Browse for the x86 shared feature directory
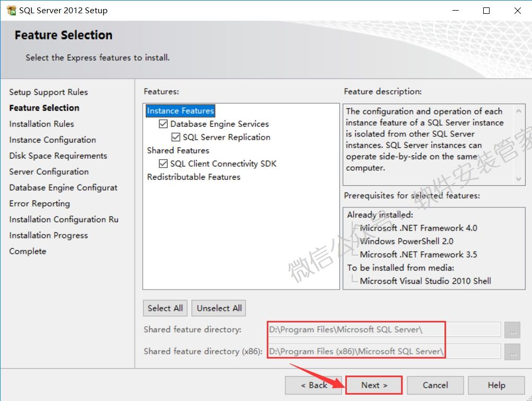This screenshot has width=532, height=401. click(512, 352)
